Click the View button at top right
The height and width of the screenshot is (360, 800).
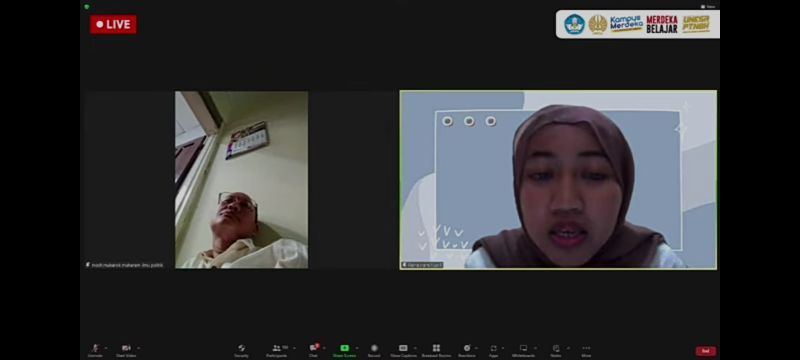(708, 7)
